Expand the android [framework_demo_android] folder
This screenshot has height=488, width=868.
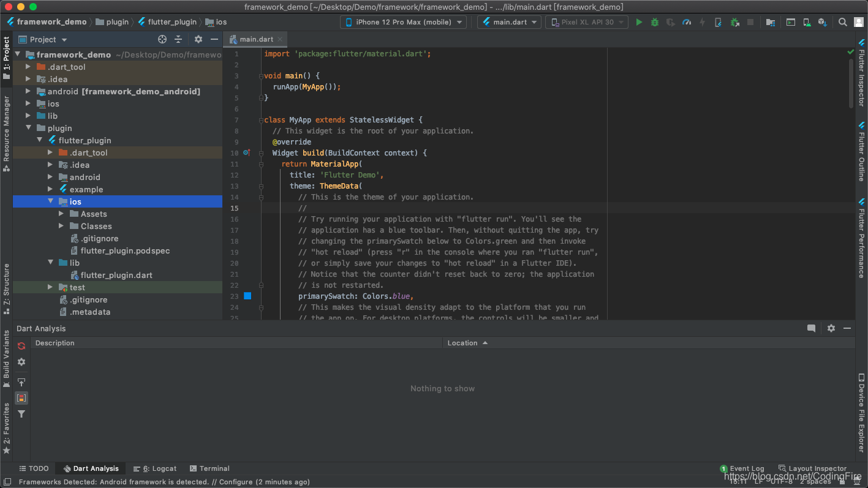click(x=28, y=91)
